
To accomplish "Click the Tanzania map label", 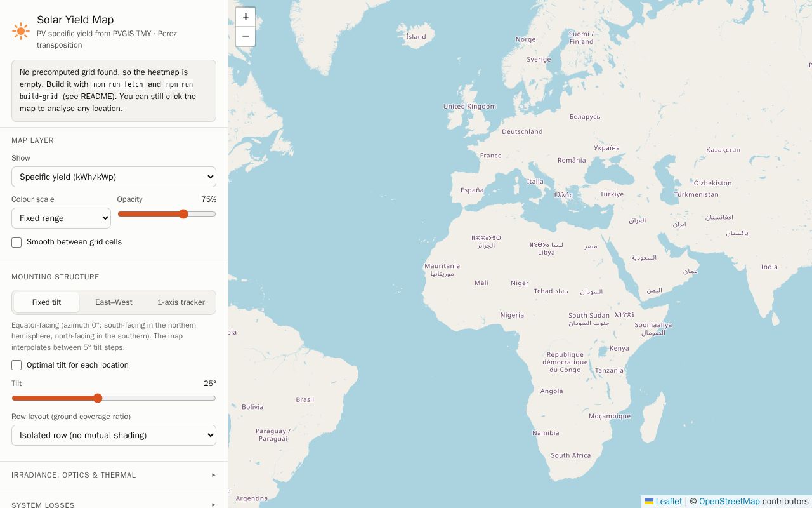I will (x=609, y=370).
